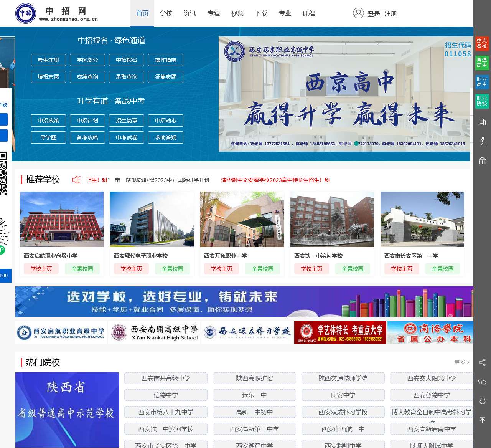Open the 选对学校 选好专业 wide banner
This screenshot has width=491, height=448.
pos(244,302)
